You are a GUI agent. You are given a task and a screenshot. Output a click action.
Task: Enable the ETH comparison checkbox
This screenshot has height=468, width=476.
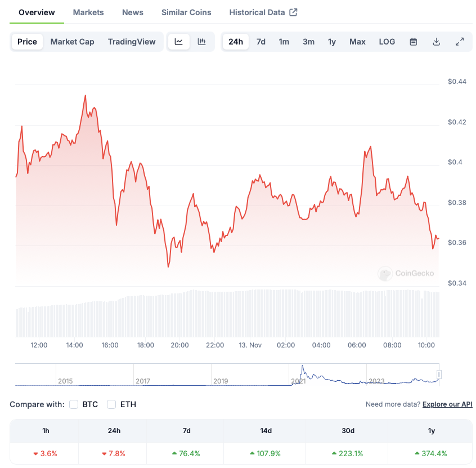point(110,404)
